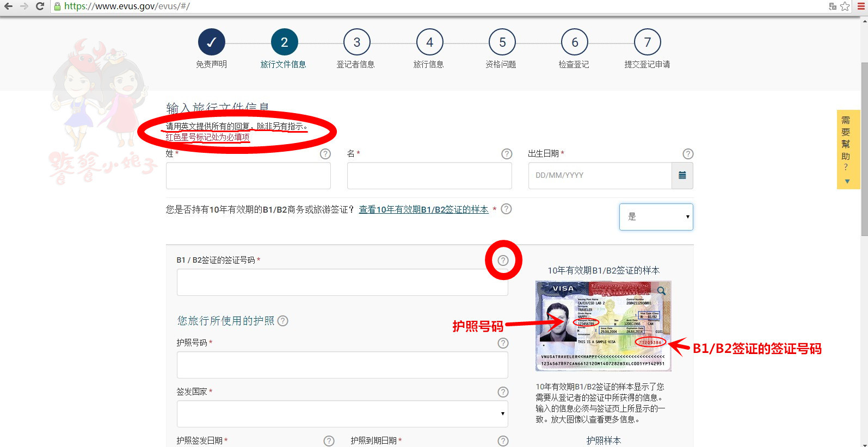Show help for 签发国家 field

(503, 392)
